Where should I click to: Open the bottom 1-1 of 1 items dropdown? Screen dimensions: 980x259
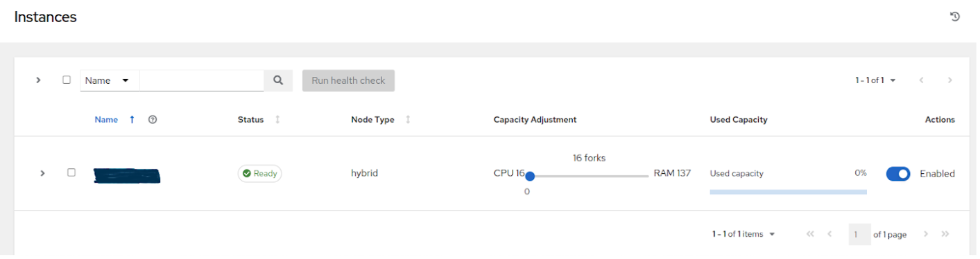pyautogui.click(x=743, y=234)
